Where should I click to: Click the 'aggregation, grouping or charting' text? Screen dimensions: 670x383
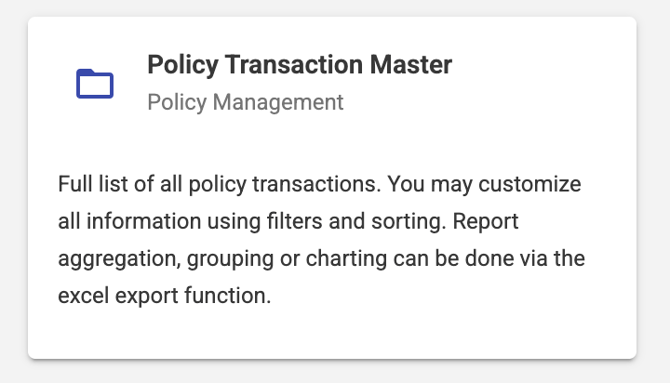click(222, 259)
